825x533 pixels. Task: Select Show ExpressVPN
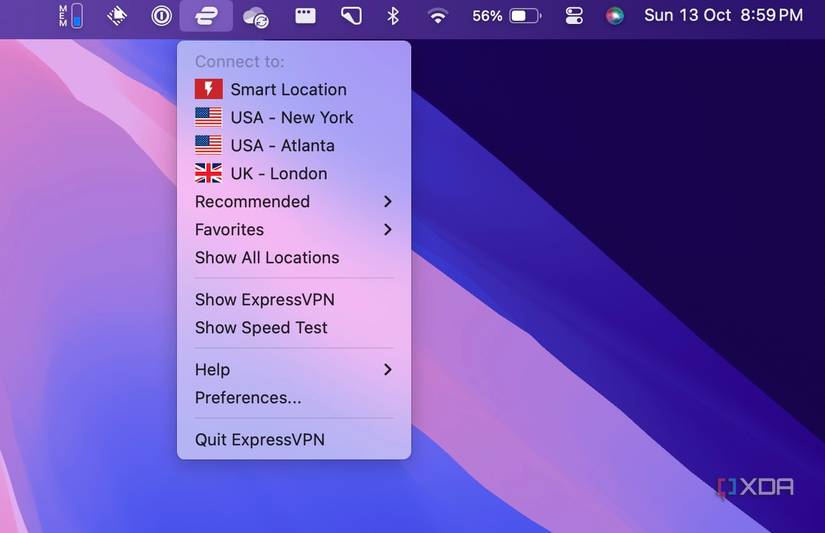294,299
